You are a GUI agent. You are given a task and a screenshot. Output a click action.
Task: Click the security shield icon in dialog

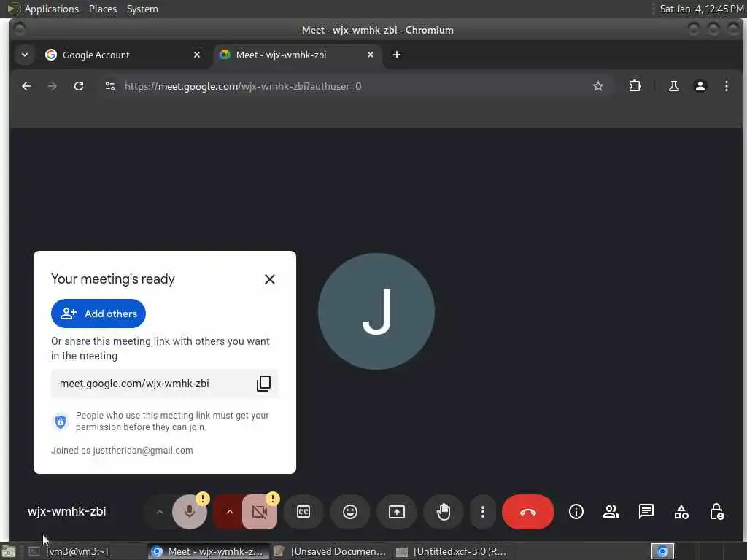[61, 421]
